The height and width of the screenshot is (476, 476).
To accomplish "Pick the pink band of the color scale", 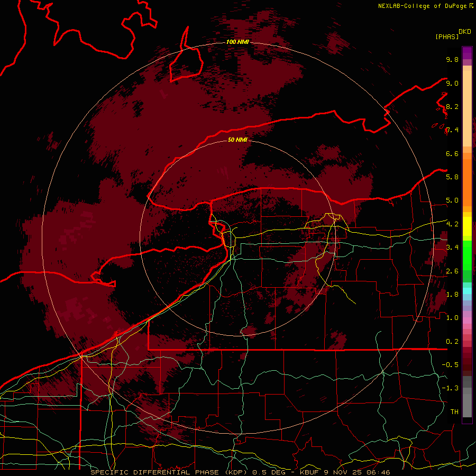I will click(467, 320).
